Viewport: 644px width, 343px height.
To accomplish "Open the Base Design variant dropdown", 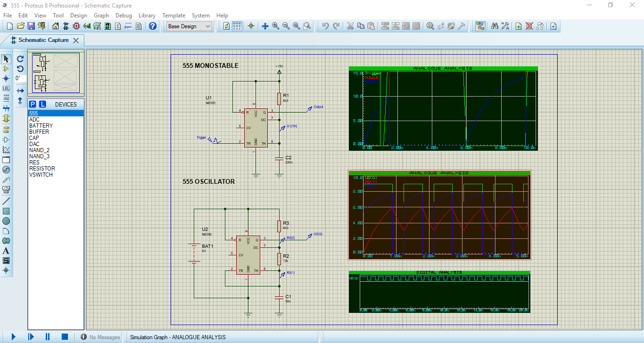I will (x=190, y=26).
